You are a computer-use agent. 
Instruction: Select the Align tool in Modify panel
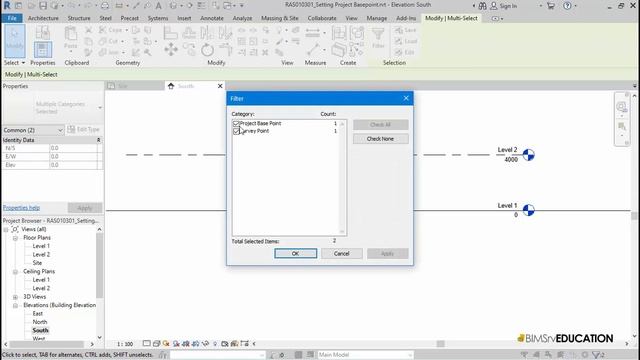coord(171,33)
